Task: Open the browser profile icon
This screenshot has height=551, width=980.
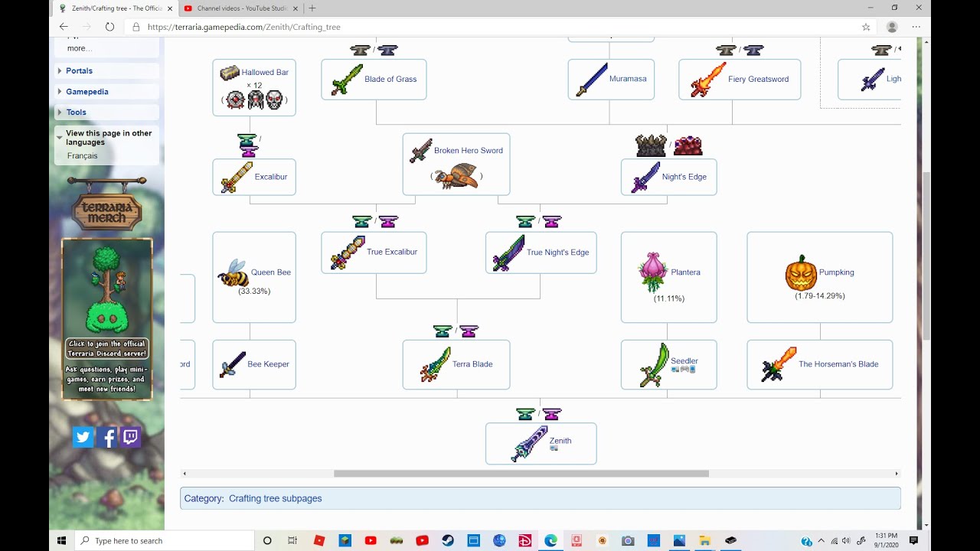Action: (x=892, y=27)
